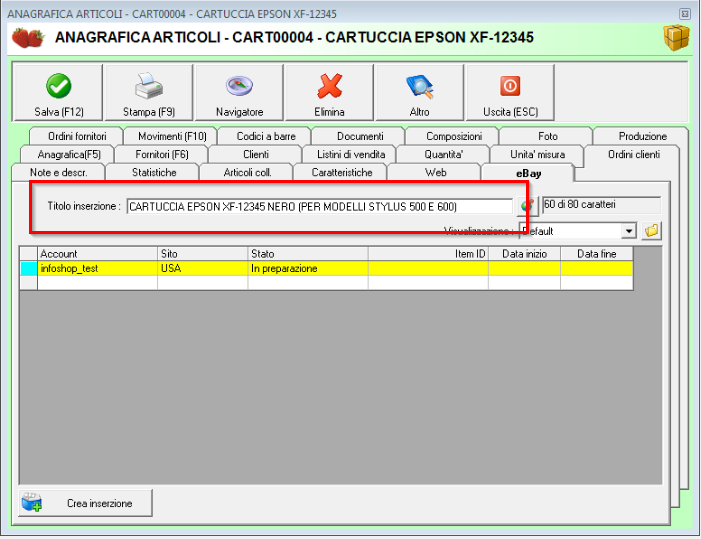Close the Anagrafica Articoli window
Screen dimensions: 701x539
coord(685,14)
